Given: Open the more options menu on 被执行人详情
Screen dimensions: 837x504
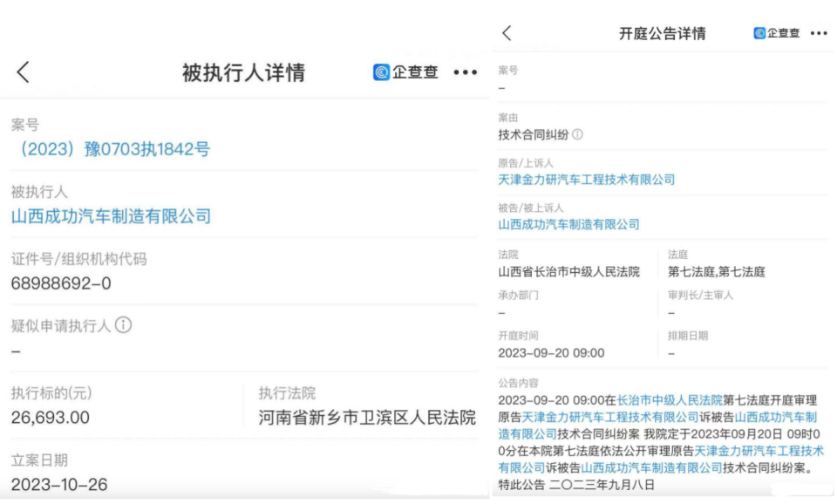Looking at the screenshot, I should tap(465, 72).
